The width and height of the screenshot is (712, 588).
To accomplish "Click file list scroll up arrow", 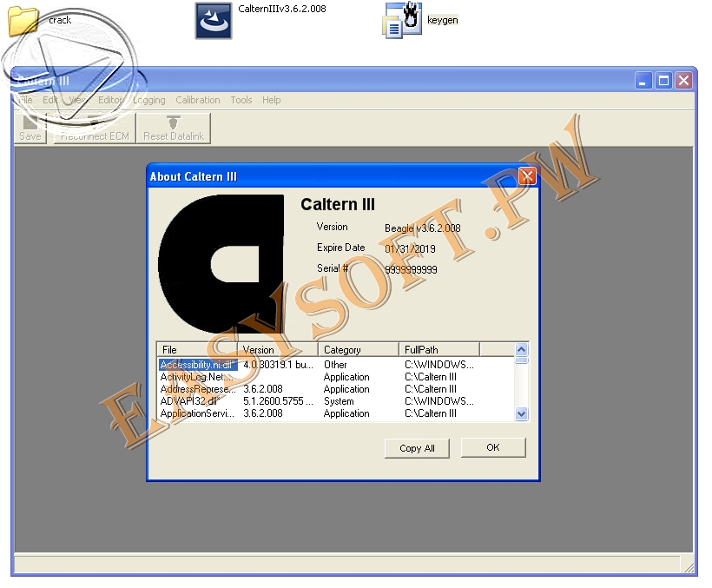I will point(521,349).
